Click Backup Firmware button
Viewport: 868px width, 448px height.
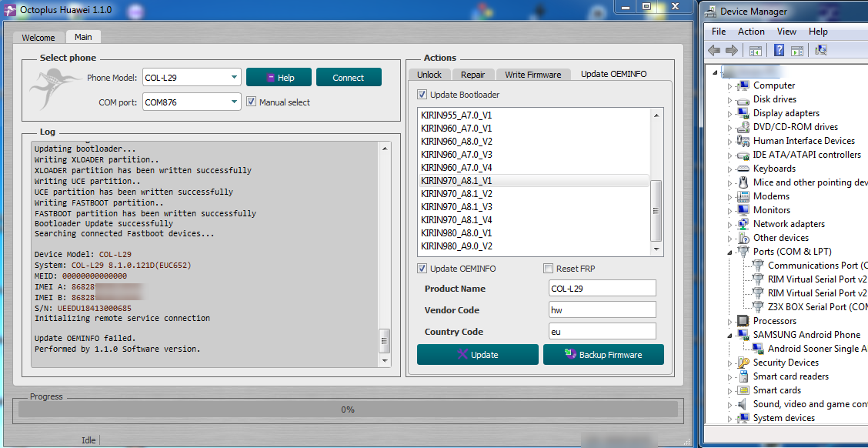603,354
